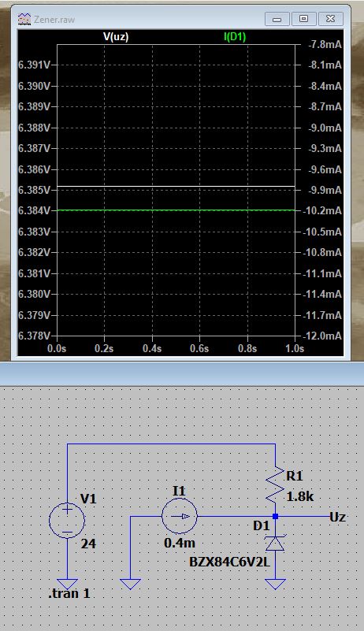Screen dimensions: 364x631
Task: Select the D1 zener diode symbol
Action: coord(275,543)
